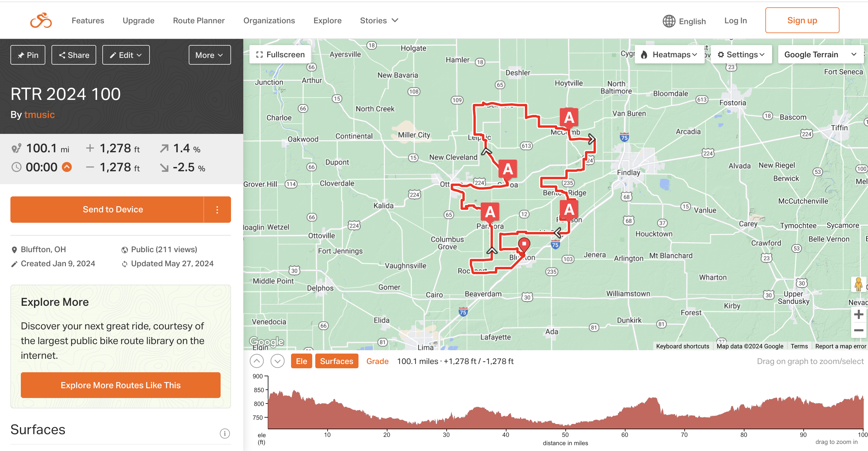Change the Google Terrain map type

point(821,55)
